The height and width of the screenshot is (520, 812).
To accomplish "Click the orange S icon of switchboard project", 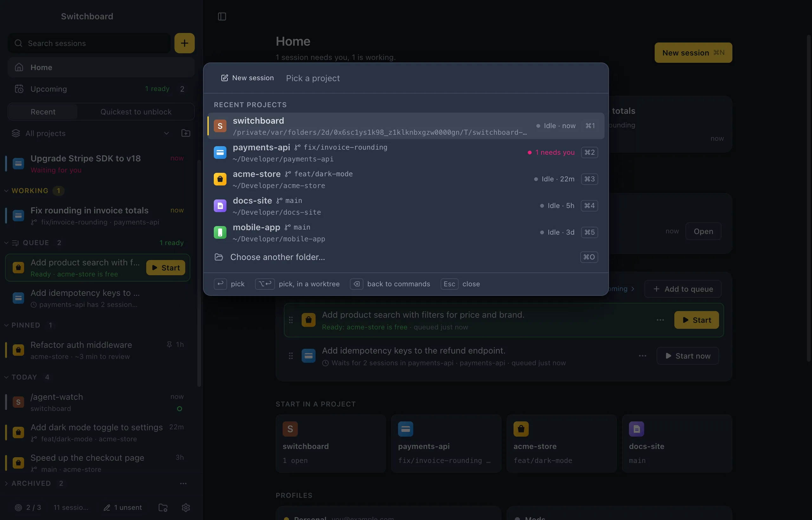I will pyautogui.click(x=220, y=126).
